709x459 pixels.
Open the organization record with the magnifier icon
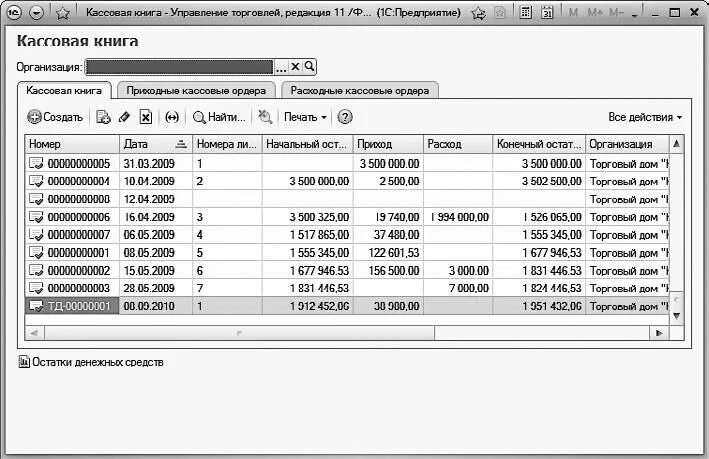(309, 67)
